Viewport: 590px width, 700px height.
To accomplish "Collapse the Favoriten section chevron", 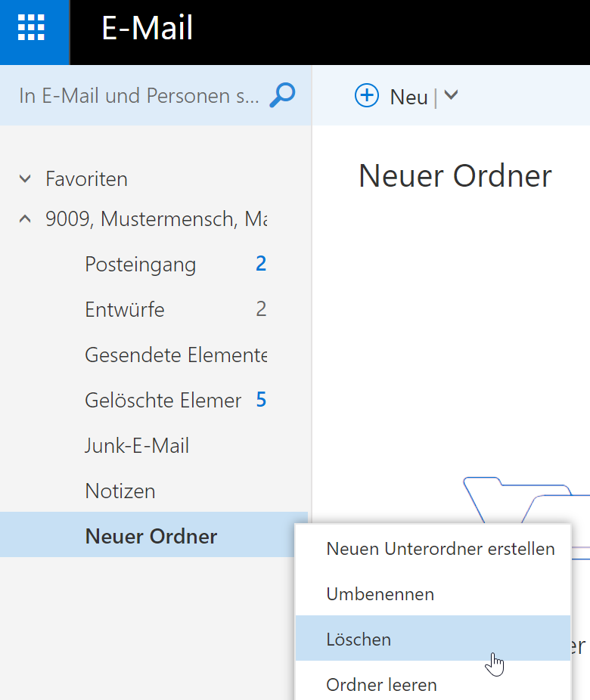I will tap(26, 179).
